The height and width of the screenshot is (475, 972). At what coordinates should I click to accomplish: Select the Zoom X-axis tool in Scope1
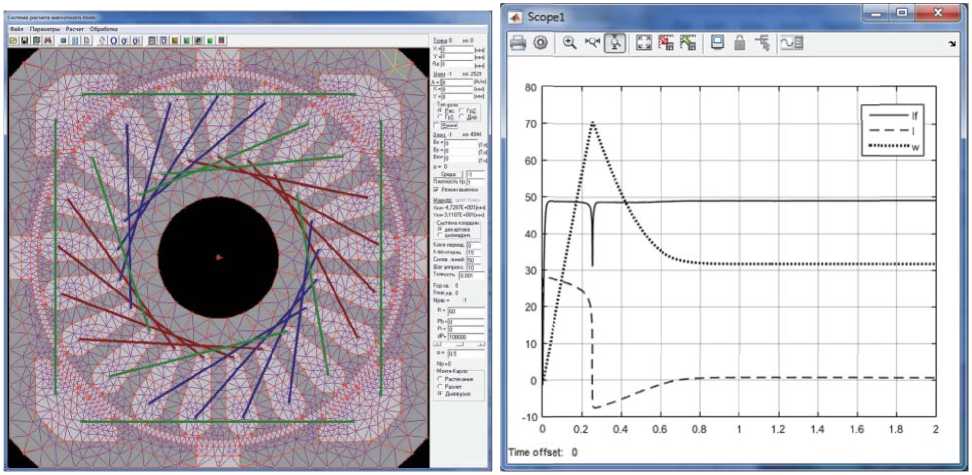point(592,43)
